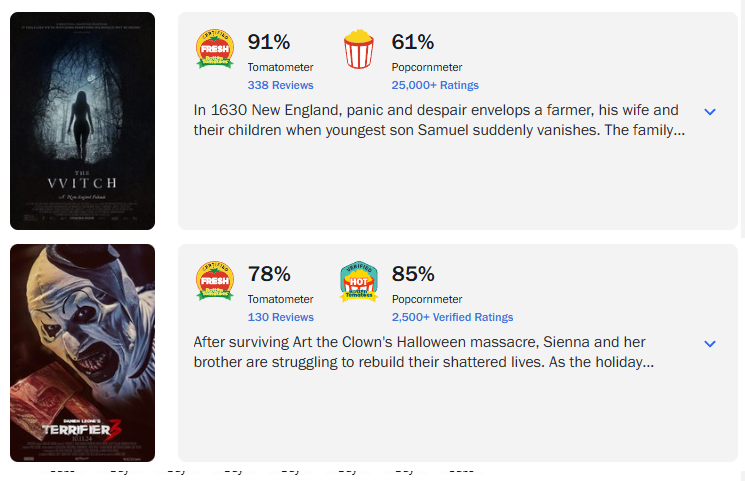Click Terrifier 3 Verified Hot badge
Image resolution: width=745 pixels, height=481 pixels.
(x=359, y=281)
